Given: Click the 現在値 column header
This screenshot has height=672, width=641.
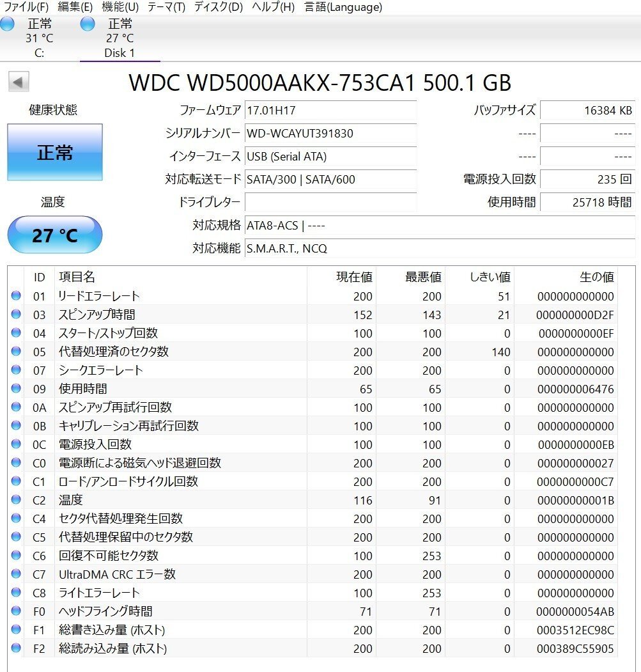Looking at the screenshot, I should (x=341, y=277).
